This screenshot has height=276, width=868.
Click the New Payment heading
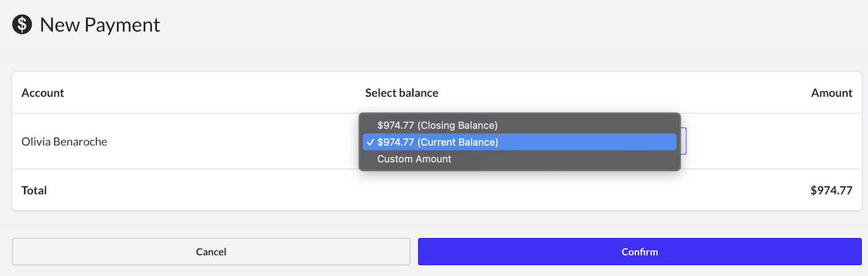tap(100, 25)
